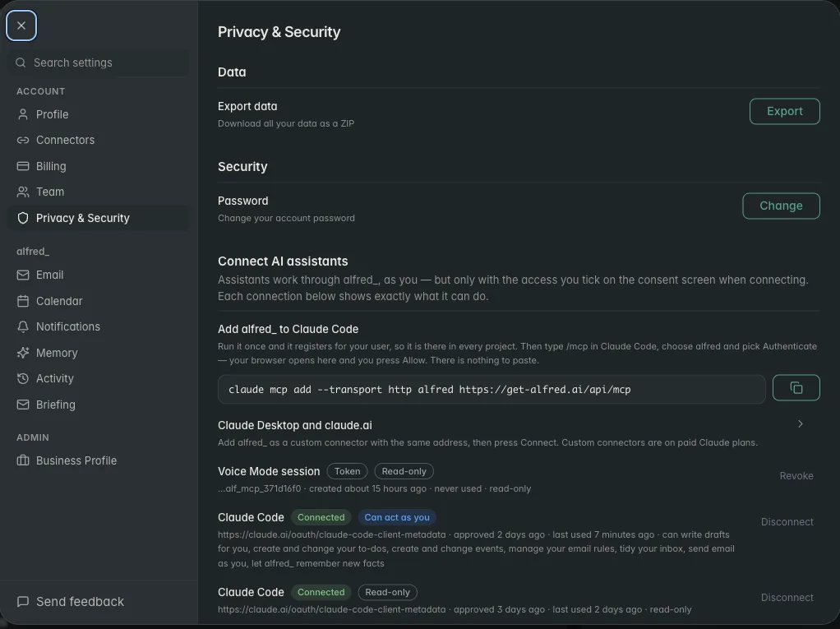Open Business Profile admin label
Screen dimensions: 840x629
(76, 460)
